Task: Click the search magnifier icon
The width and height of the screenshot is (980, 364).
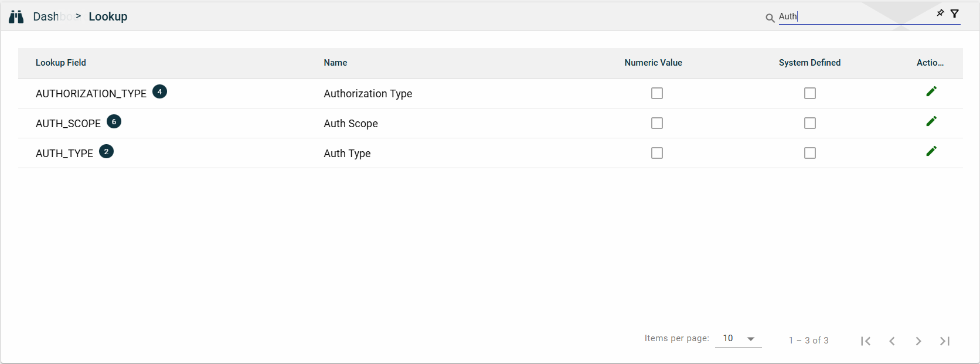Action: click(x=770, y=18)
